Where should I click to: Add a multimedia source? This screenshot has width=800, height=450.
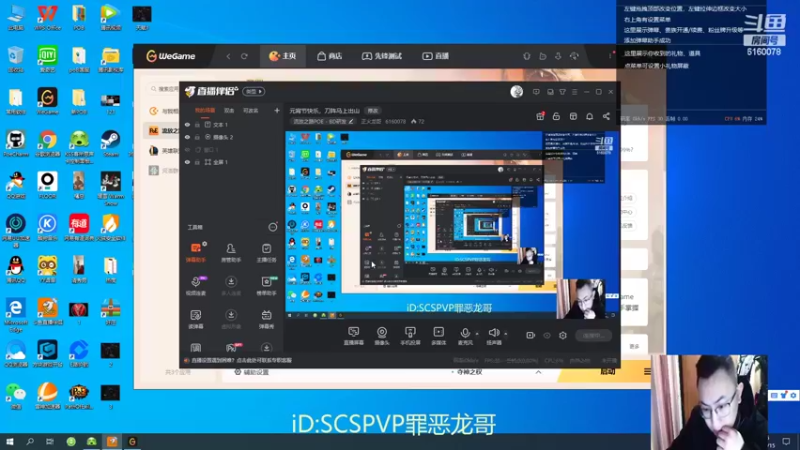coord(438,336)
